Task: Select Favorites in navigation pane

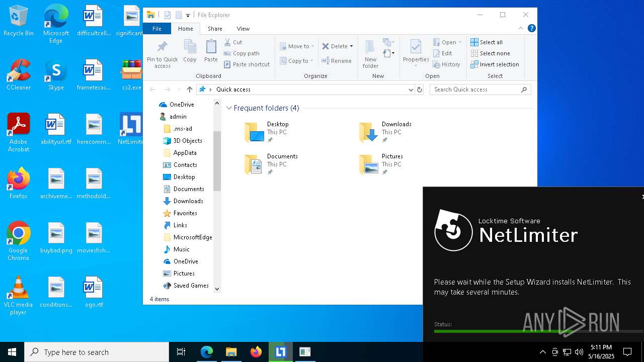Action: (x=180, y=213)
